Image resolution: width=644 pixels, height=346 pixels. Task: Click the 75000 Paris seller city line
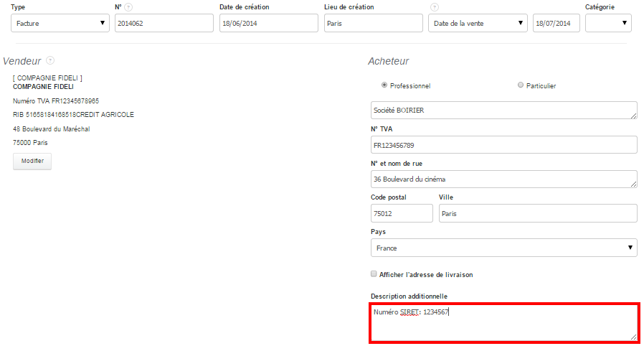point(30,143)
